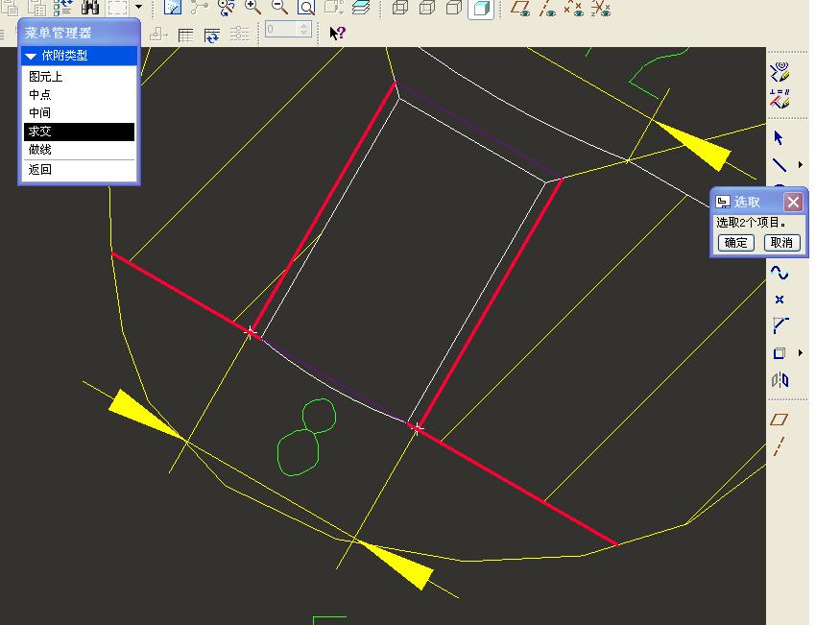Click the spinner arrows beside the 0 field
The image size is (840, 625).
303,30
